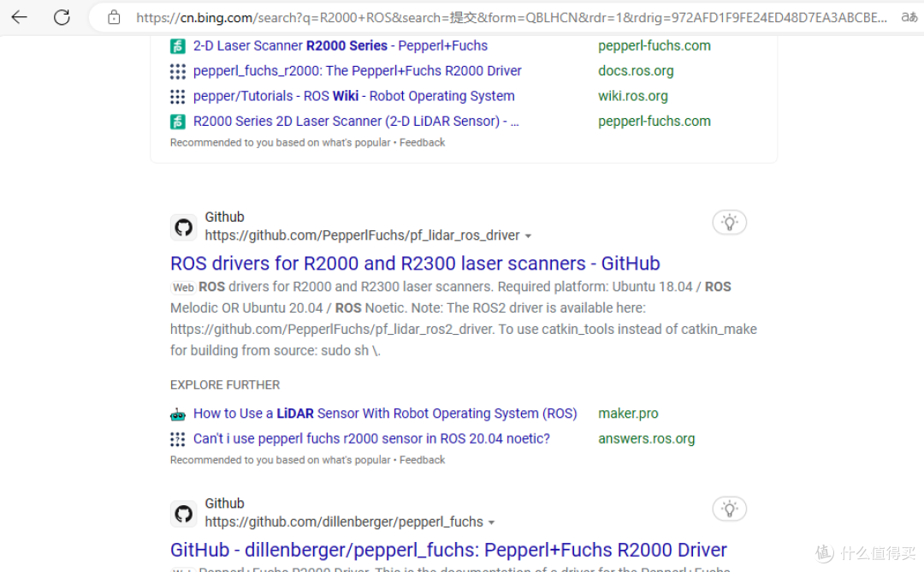Screen dimensions: 924x572
Task: Open 'R2000 Series 2D Laser Scanner (2-D LiDAR Sensor)' link
Action: click(356, 122)
